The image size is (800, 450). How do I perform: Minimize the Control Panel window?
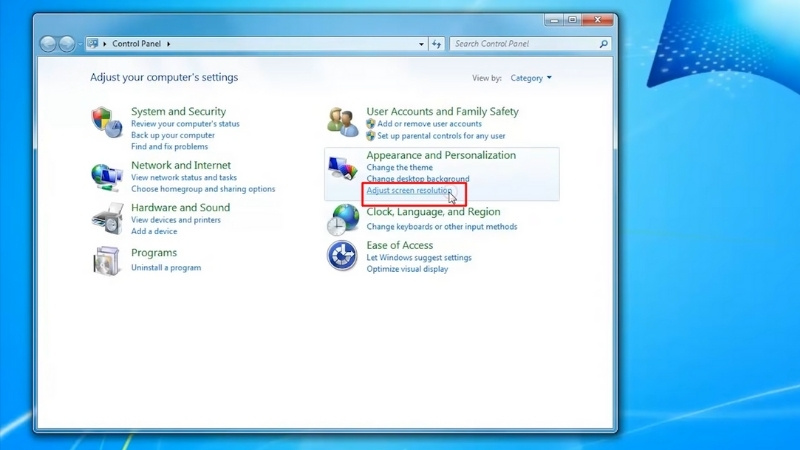point(554,20)
